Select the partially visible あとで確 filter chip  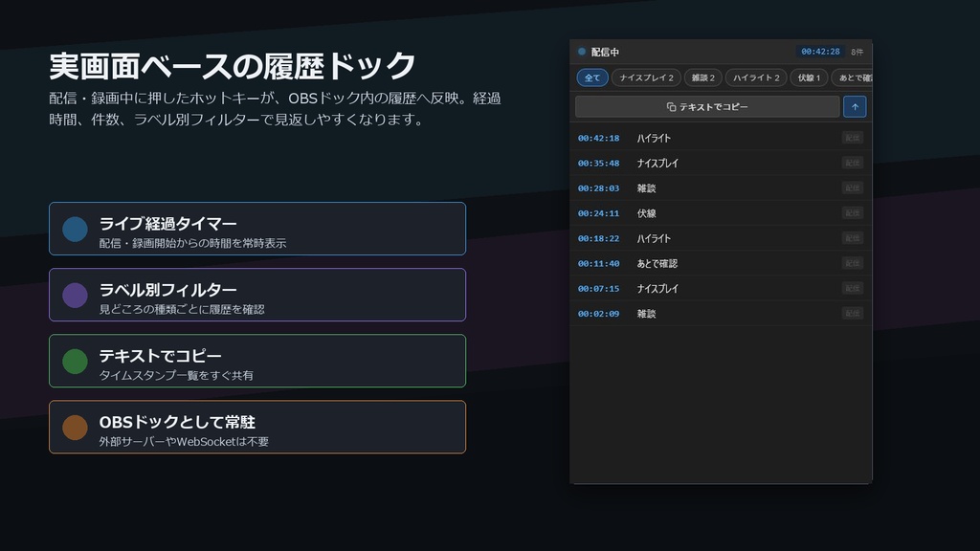pyautogui.click(x=853, y=78)
